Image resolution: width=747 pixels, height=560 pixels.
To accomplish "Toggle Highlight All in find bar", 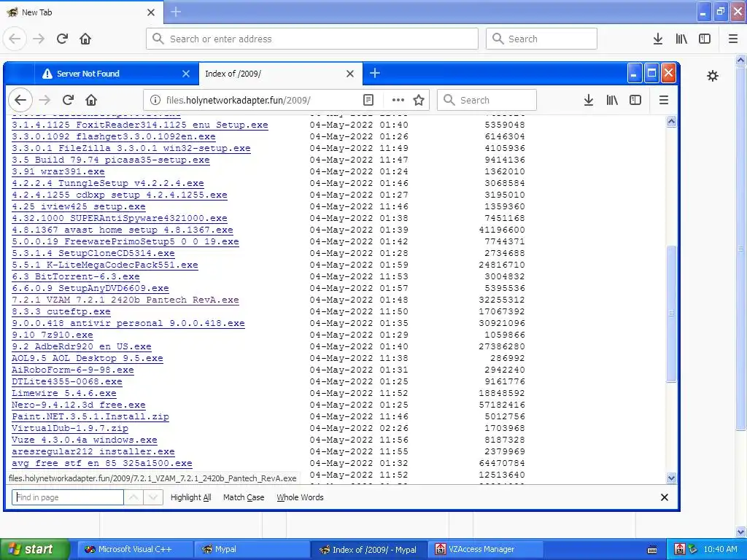I will (x=191, y=497).
